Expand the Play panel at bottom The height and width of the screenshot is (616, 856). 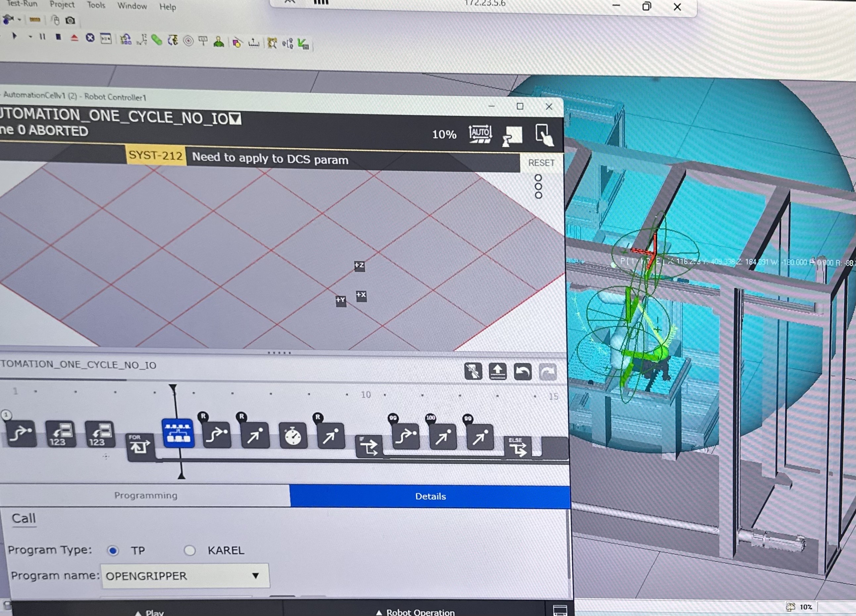[149, 612]
